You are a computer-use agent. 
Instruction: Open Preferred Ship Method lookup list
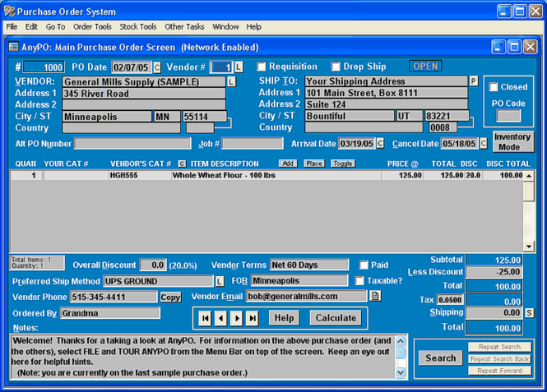(x=220, y=281)
